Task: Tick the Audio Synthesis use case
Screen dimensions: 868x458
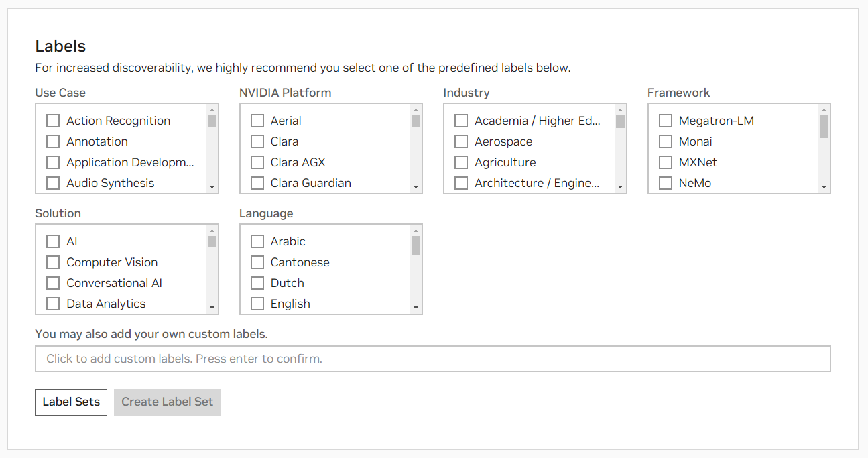Action: tap(53, 183)
